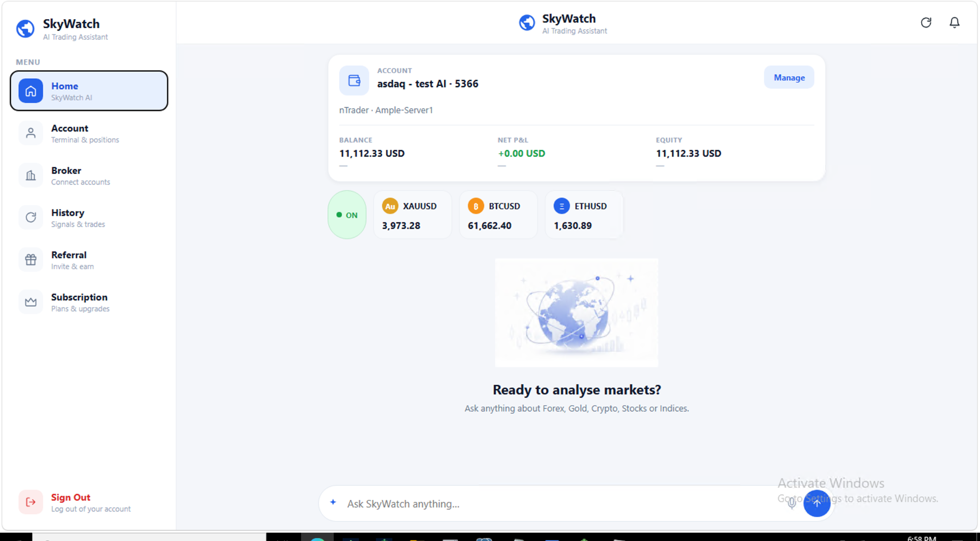Click the refresh icon in top bar
This screenshot has width=980, height=541.
[x=926, y=23]
